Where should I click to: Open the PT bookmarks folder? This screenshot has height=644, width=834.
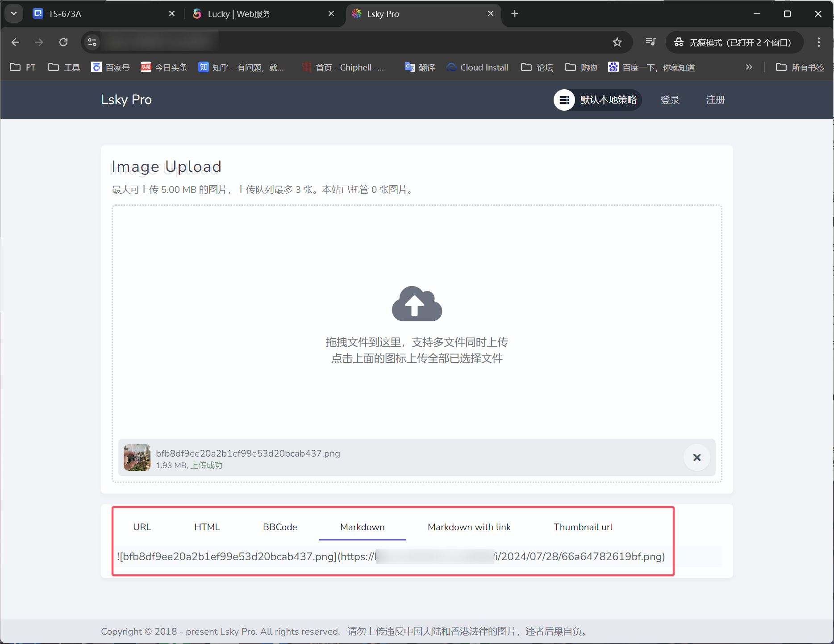[x=23, y=67]
